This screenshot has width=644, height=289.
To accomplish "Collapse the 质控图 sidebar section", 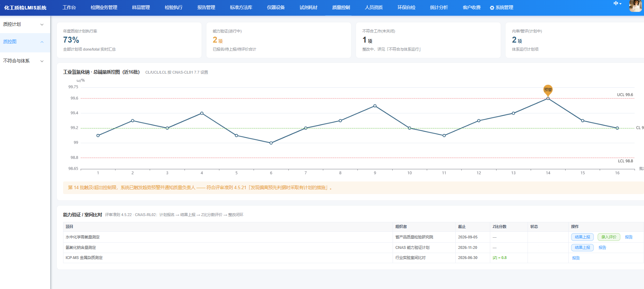I will (x=25, y=42).
